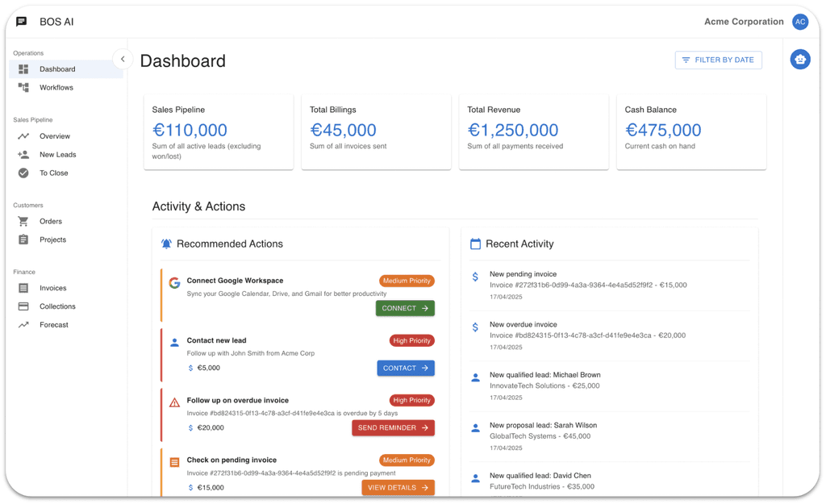This screenshot has width=826, height=504.
Task: Click the 'Connect Google Workspace' action title
Action: (x=235, y=281)
